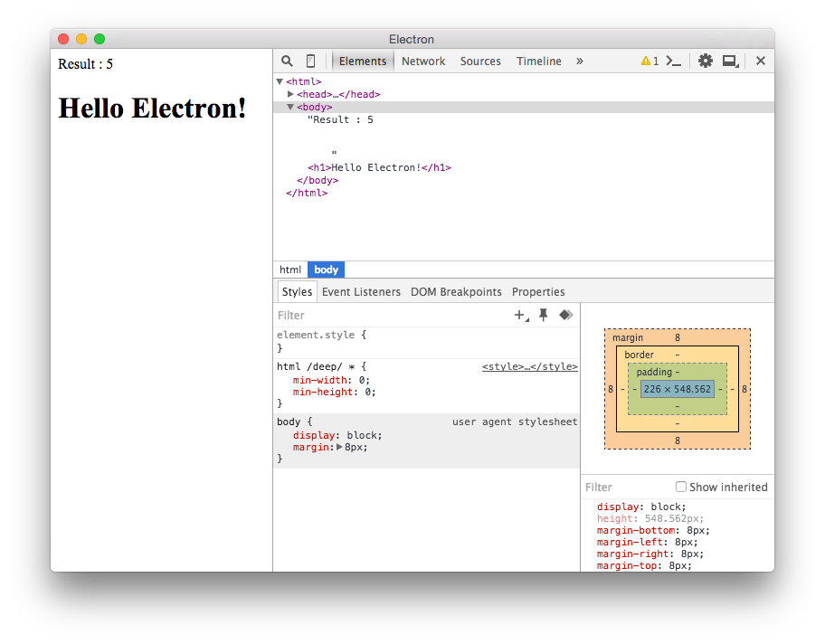This screenshot has height=644, width=825.
Task: Add a new style rule with plus icon
Action: point(518,316)
